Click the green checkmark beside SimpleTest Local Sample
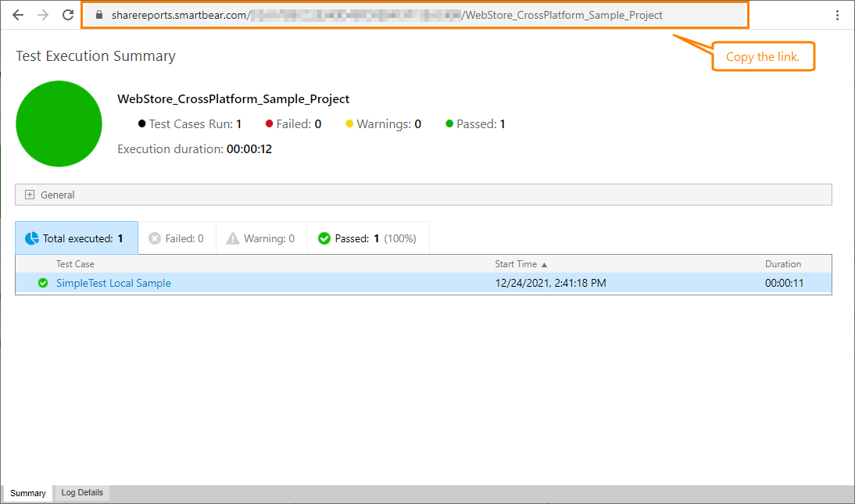855x504 pixels. pyautogui.click(x=43, y=283)
